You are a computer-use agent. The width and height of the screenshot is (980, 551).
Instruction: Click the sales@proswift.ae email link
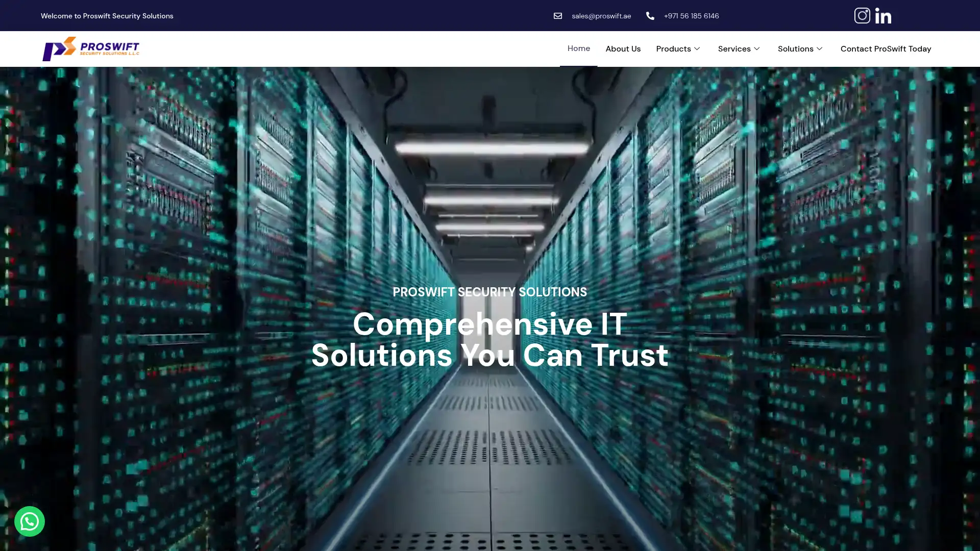[x=601, y=16]
